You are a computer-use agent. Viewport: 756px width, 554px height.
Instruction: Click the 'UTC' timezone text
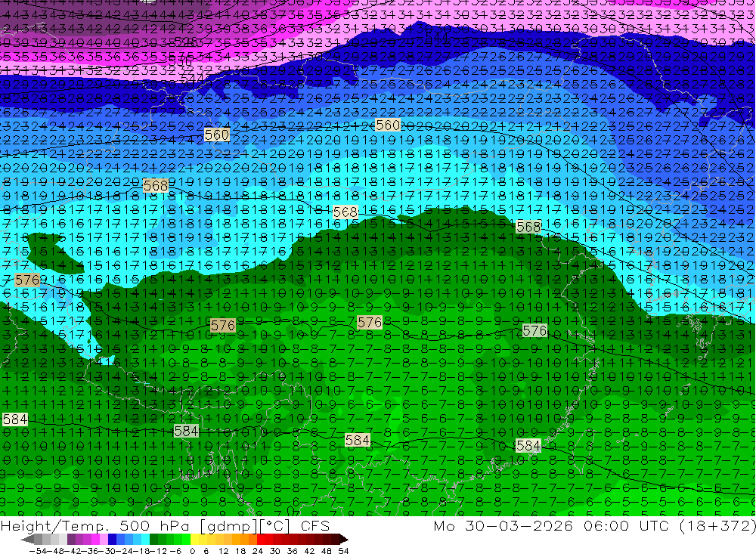[x=655, y=525]
